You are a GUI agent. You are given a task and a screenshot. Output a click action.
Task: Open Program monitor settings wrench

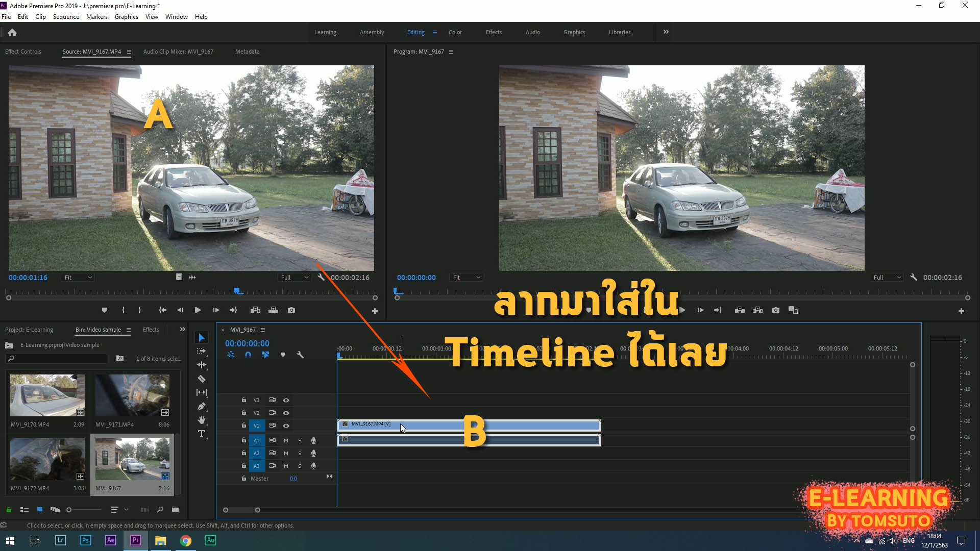pyautogui.click(x=914, y=277)
